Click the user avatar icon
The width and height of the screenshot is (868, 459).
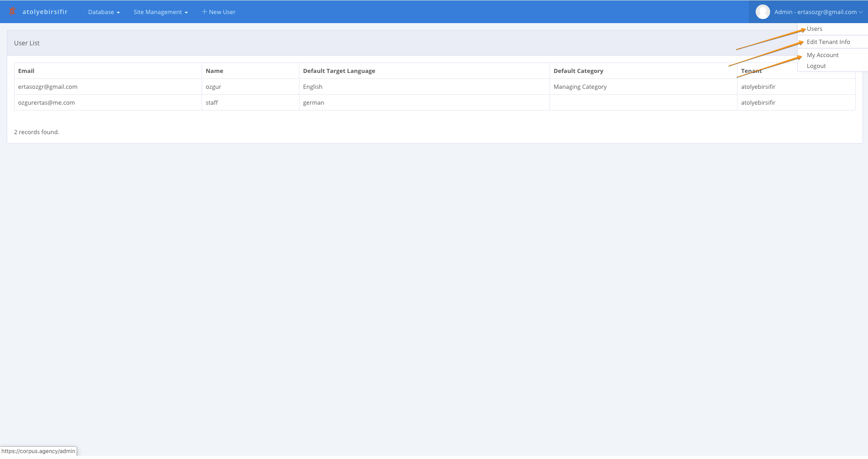tap(763, 12)
